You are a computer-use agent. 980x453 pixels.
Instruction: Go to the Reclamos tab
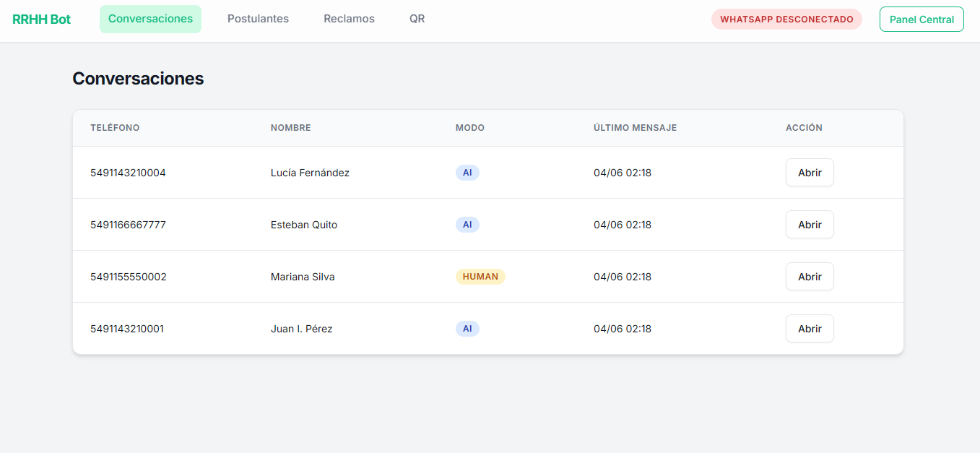349,19
